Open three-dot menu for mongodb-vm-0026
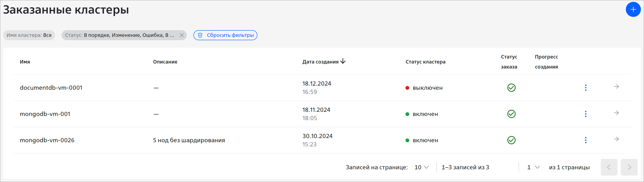This screenshot has width=644, height=182. [586, 140]
